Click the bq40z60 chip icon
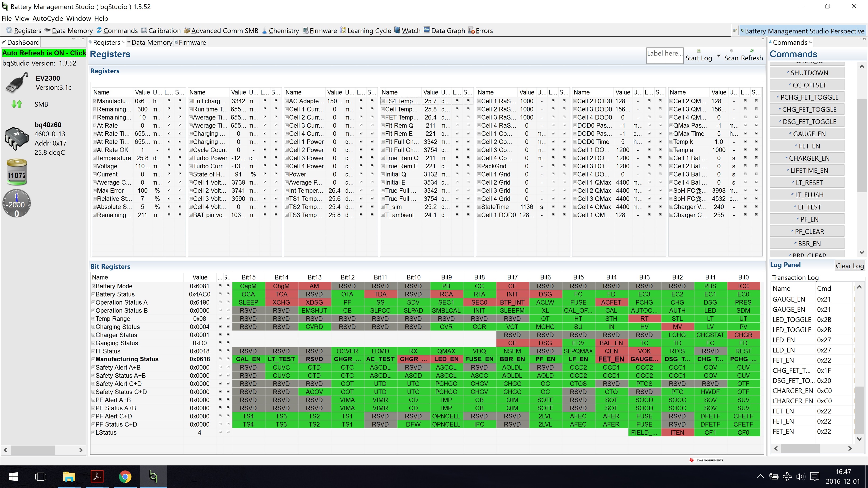The height and width of the screenshot is (488, 868). (17, 138)
